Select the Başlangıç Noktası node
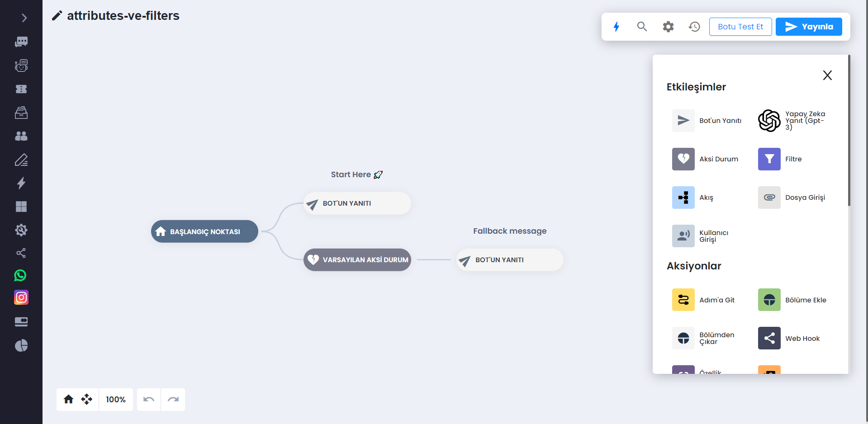 click(204, 231)
